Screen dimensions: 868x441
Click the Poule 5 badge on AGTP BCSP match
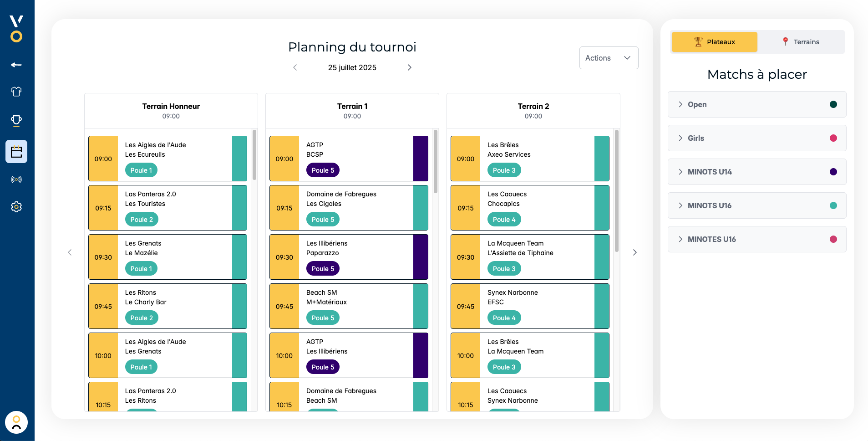coord(322,170)
